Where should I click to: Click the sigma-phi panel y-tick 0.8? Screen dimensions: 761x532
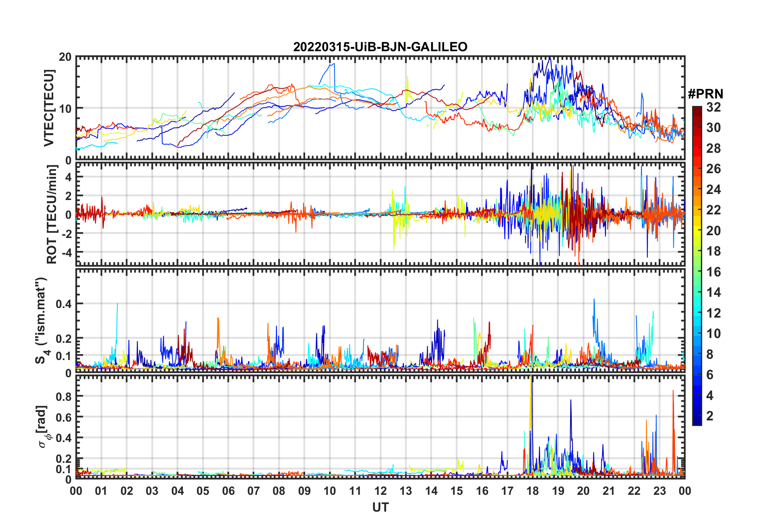[x=64, y=396]
